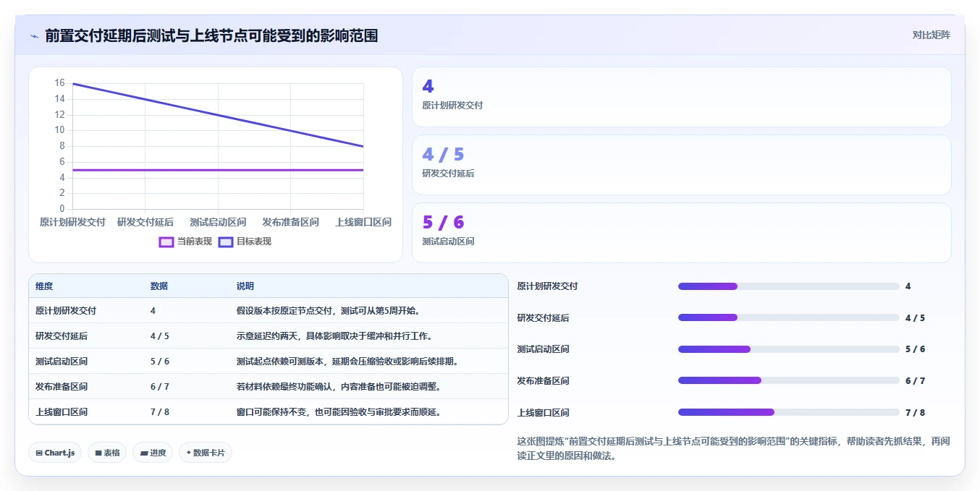This screenshot has width=980, height=491.
Task: Toggle the 当前表现 legend entry
Action: (x=185, y=242)
